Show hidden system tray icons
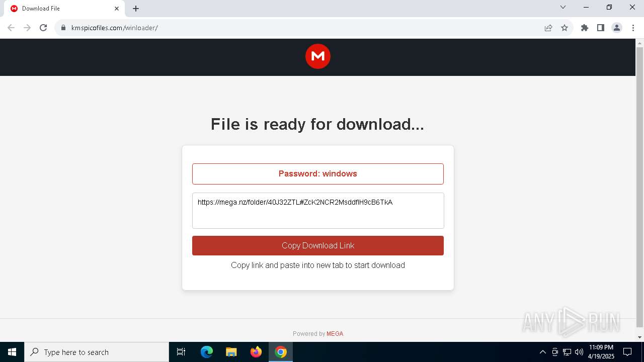This screenshot has height=362, width=644. (x=542, y=352)
